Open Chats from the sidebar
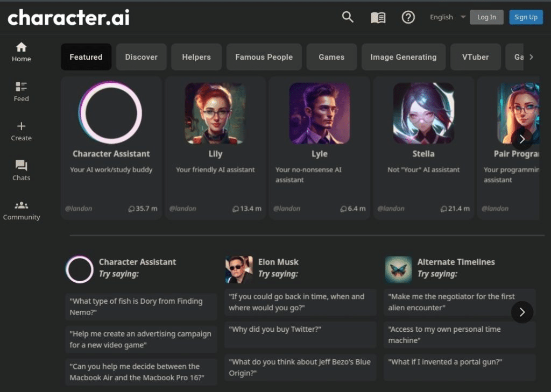Image resolution: width=551 pixels, height=392 pixels. pos(22,170)
